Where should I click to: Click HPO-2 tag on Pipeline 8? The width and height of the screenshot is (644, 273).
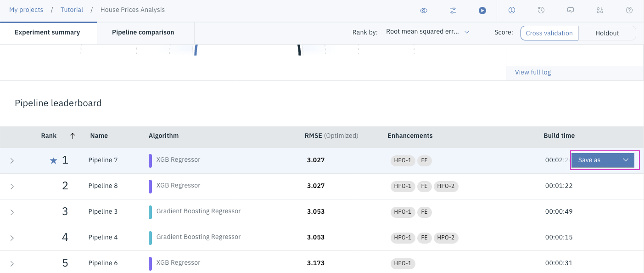(x=446, y=186)
